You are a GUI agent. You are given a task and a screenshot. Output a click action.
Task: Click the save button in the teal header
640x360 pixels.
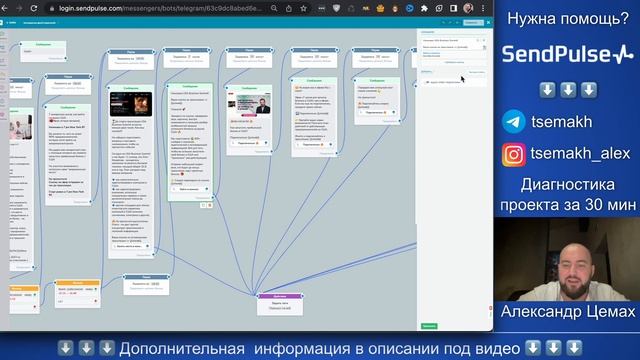[473, 22]
